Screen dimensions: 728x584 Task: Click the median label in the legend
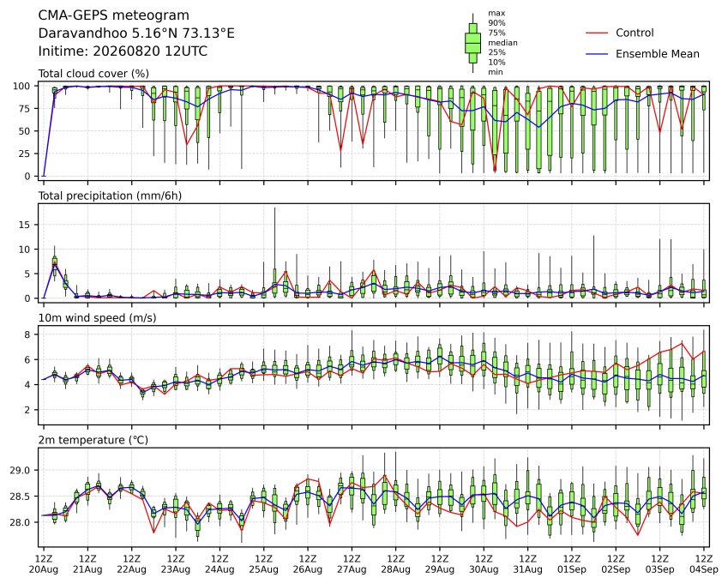pos(502,43)
